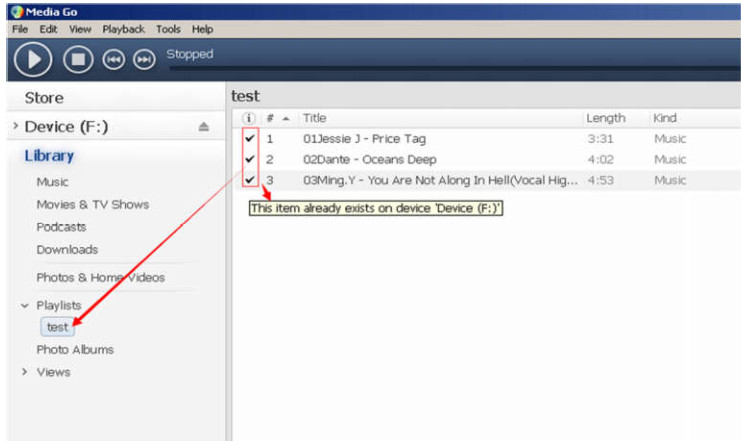Select track 01Jessie J - Price Tag
This screenshot has width=741, height=441.
point(364,138)
